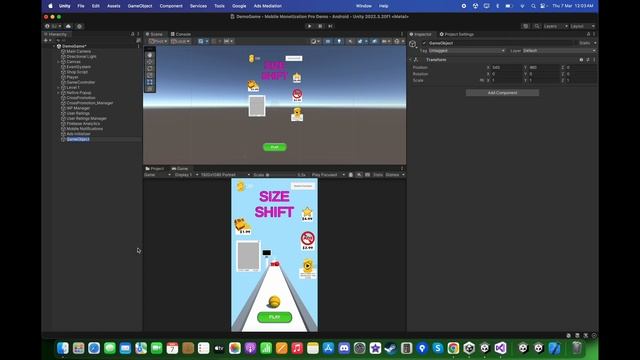Toggle hidden objects visibility icon in Scene toolbar

pyautogui.click(x=374, y=41)
